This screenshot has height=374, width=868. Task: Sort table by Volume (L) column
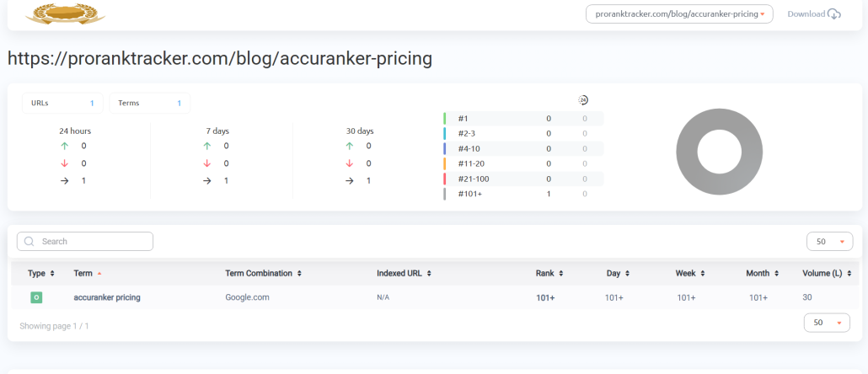pos(827,273)
